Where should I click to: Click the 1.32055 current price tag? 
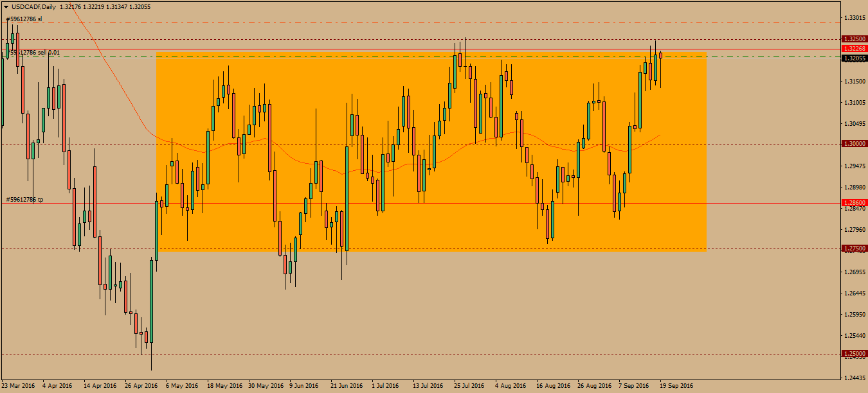point(854,58)
